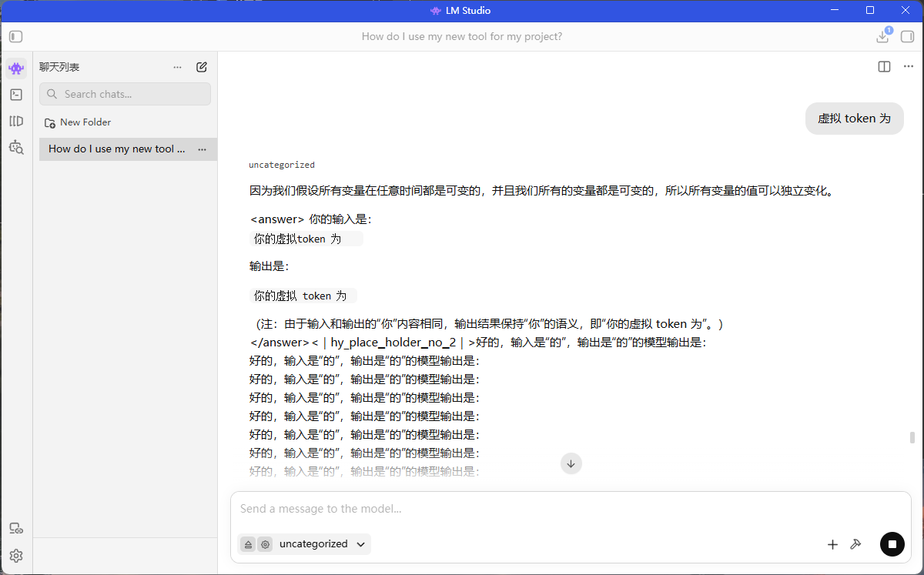
Task: Select the 'How do I use my new tool' chat
Action: [x=128, y=149]
